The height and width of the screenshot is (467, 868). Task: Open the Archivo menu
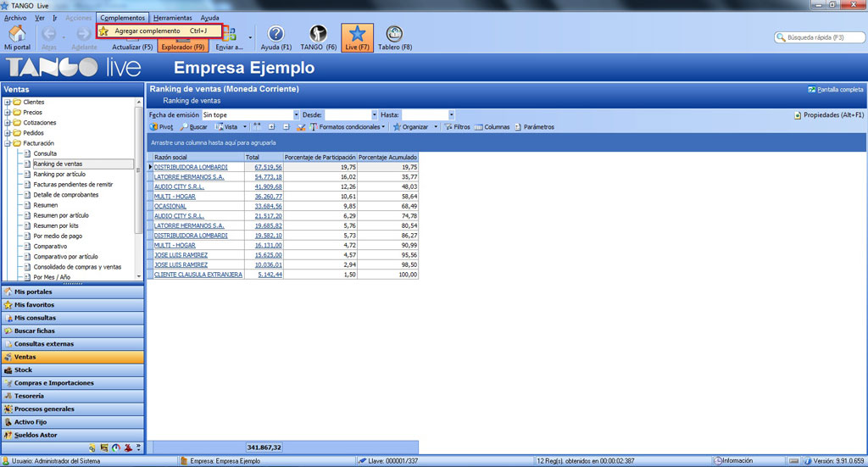pos(15,18)
